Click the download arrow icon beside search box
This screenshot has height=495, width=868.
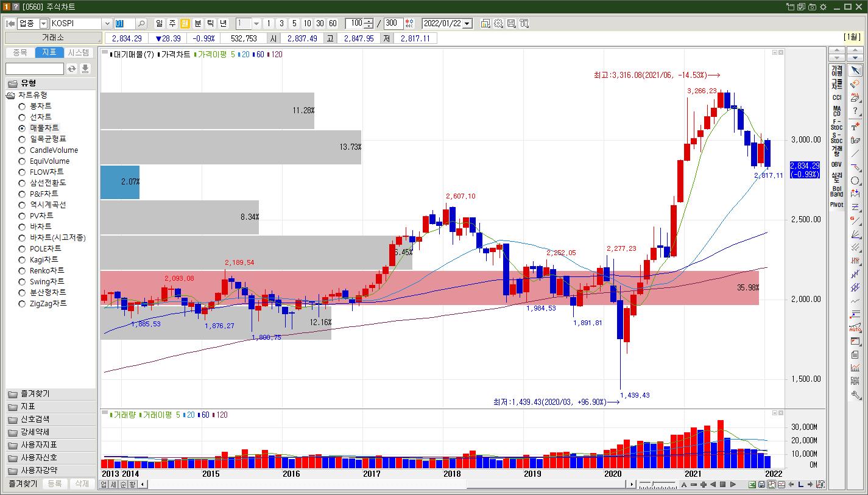point(85,69)
